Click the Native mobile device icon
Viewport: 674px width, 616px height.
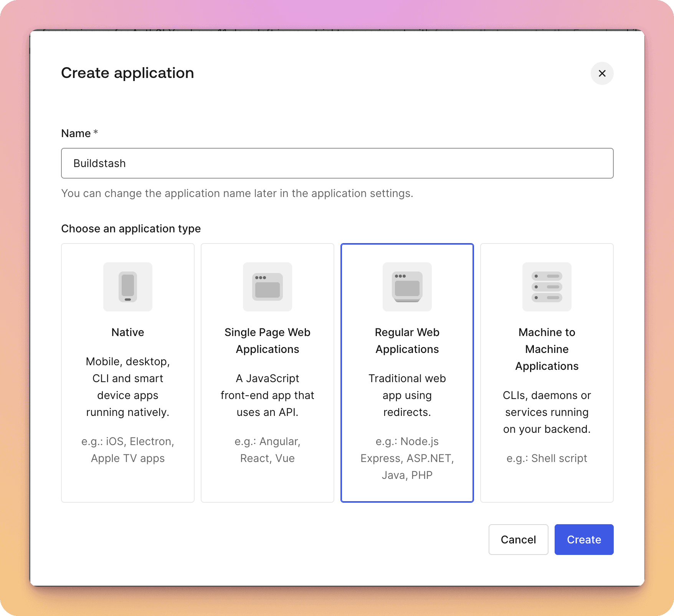(x=127, y=287)
